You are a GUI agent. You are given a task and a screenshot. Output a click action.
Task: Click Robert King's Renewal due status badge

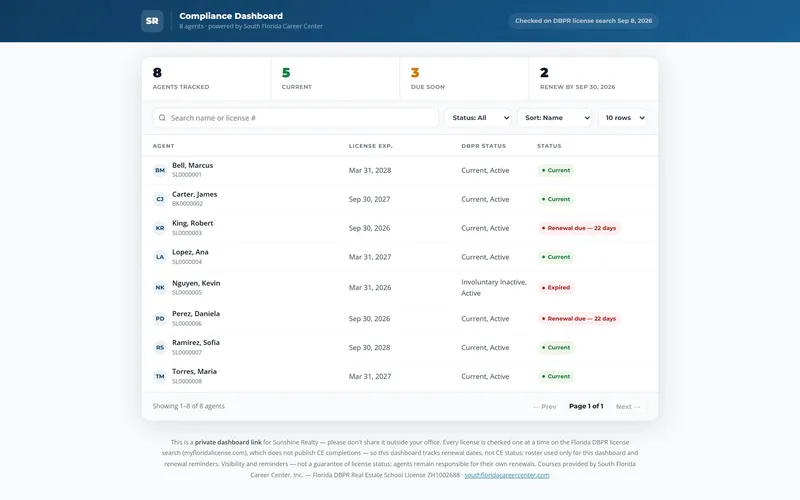click(x=579, y=228)
